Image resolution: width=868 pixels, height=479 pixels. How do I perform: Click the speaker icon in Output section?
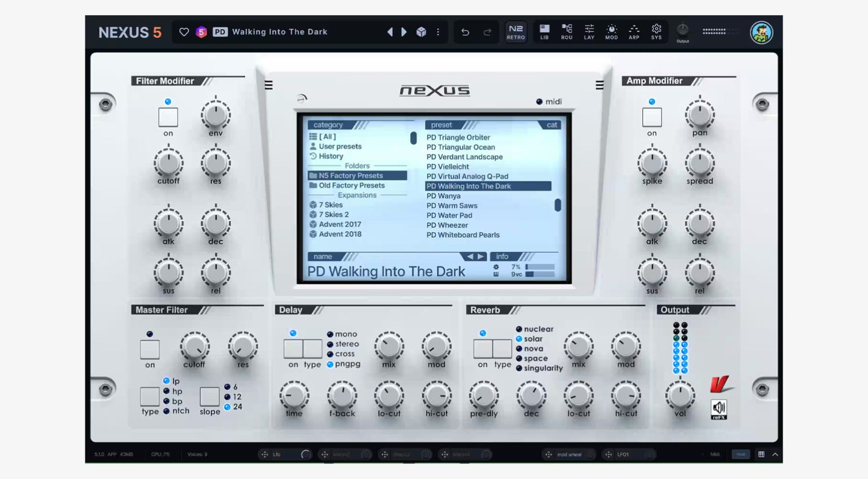pyautogui.click(x=719, y=408)
